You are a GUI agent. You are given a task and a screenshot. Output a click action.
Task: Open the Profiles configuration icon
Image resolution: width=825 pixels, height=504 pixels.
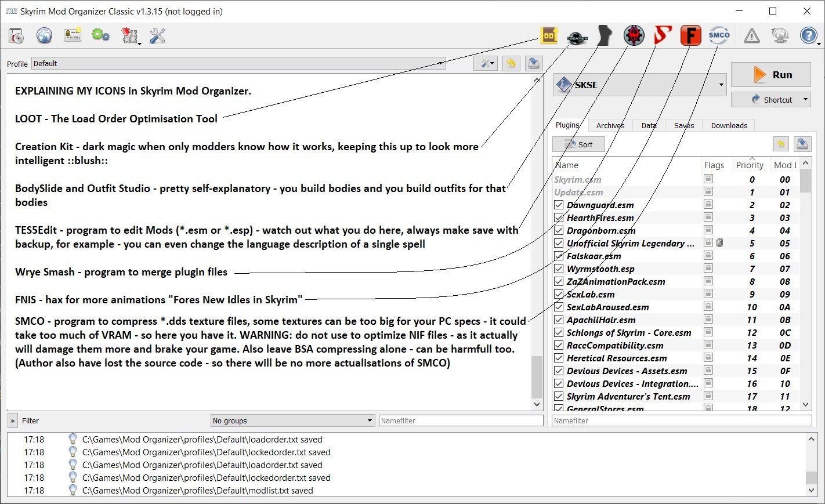(73, 36)
